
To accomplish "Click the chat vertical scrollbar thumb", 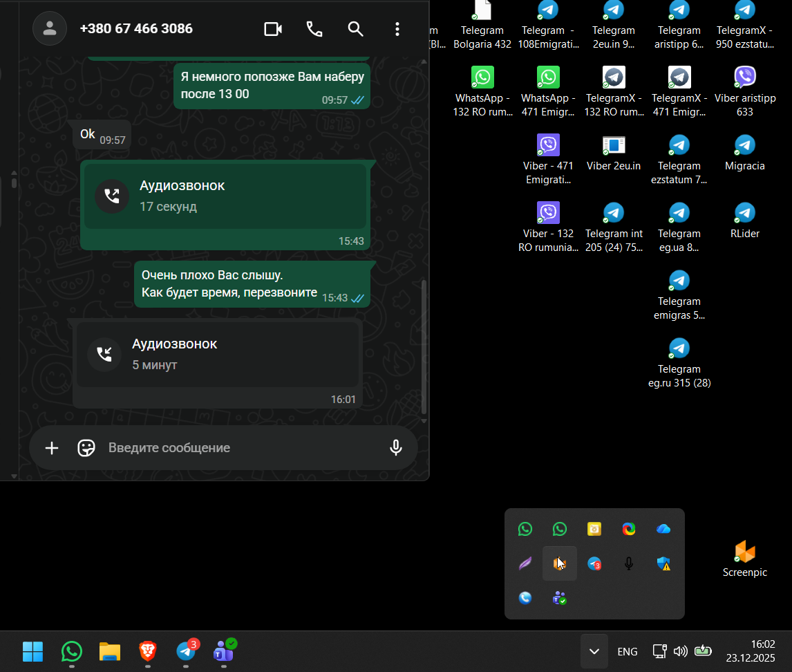I will click(424, 346).
